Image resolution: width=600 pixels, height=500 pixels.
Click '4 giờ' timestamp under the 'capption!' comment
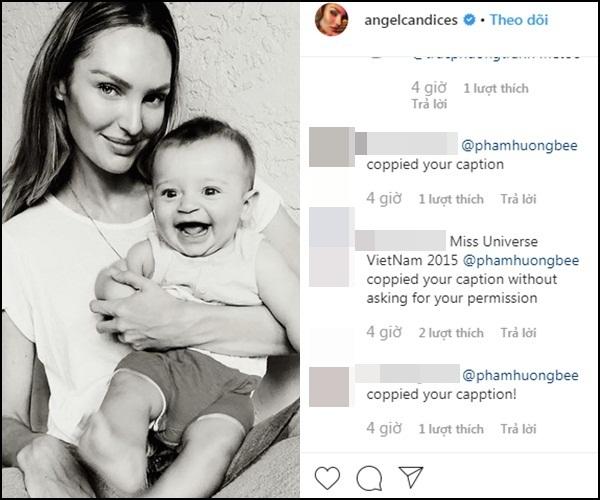pos(384,428)
